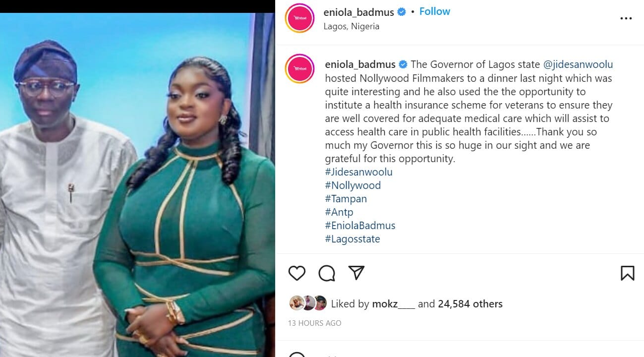Open Lagos, Nigeria location link
Screen dimensions: 644x357
tap(351, 26)
